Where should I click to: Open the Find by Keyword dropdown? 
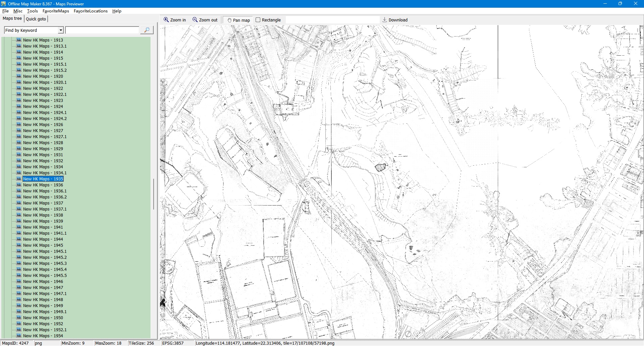[x=61, y=30]
